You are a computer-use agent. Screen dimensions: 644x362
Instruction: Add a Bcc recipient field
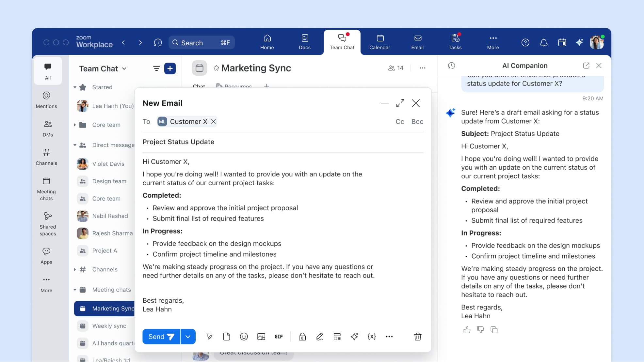point(417,122)
